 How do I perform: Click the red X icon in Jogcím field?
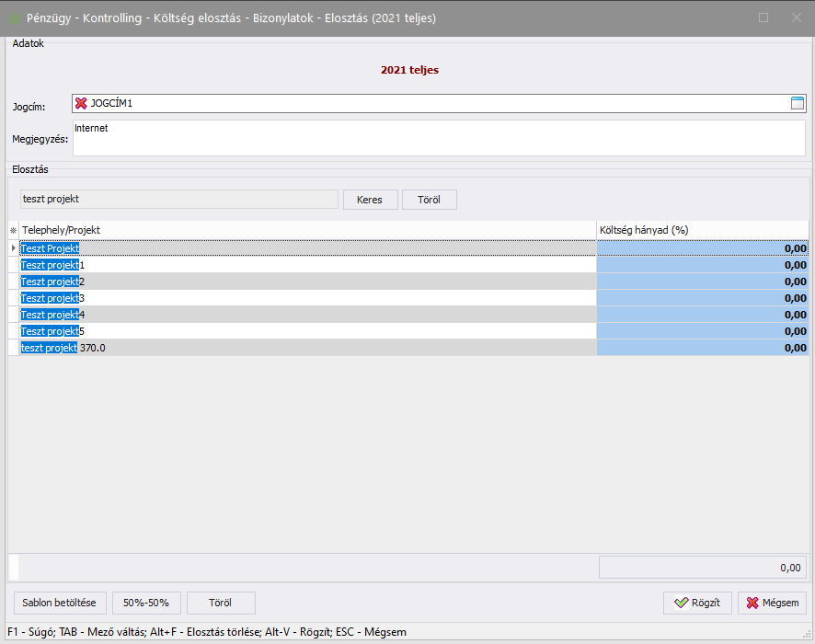point(81,103)
